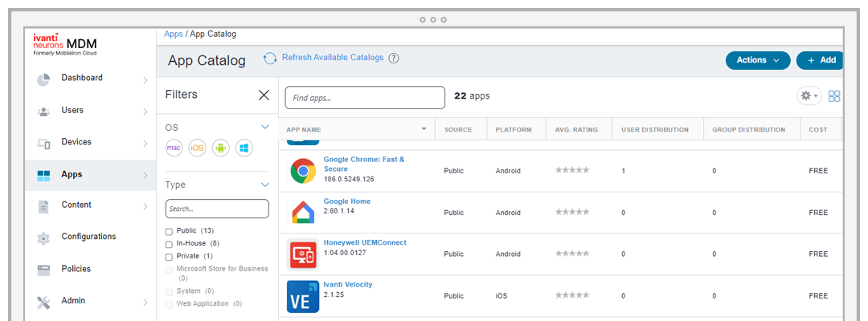
Task: Open the Google Home app link
Action: [347, 201]
